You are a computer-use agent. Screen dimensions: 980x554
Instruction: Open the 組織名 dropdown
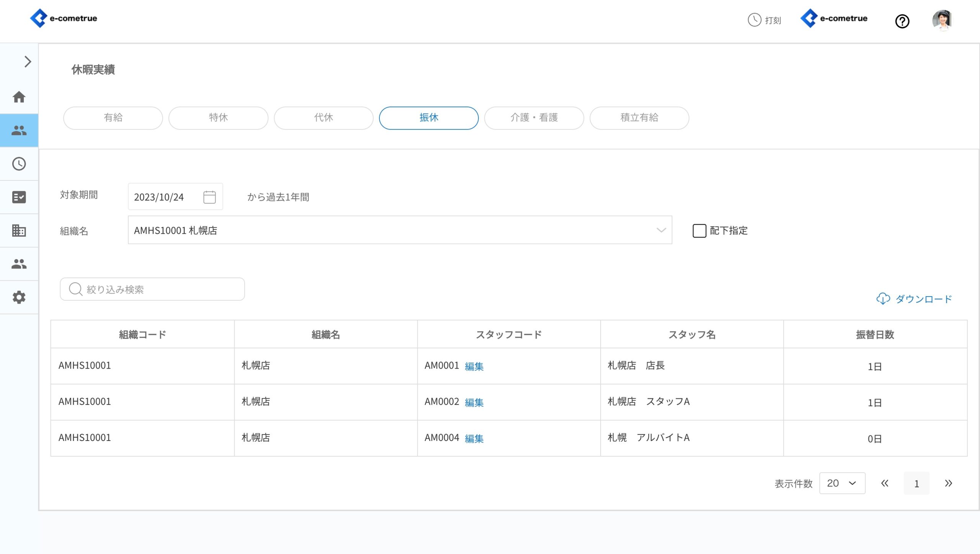(x=400, y=230)
